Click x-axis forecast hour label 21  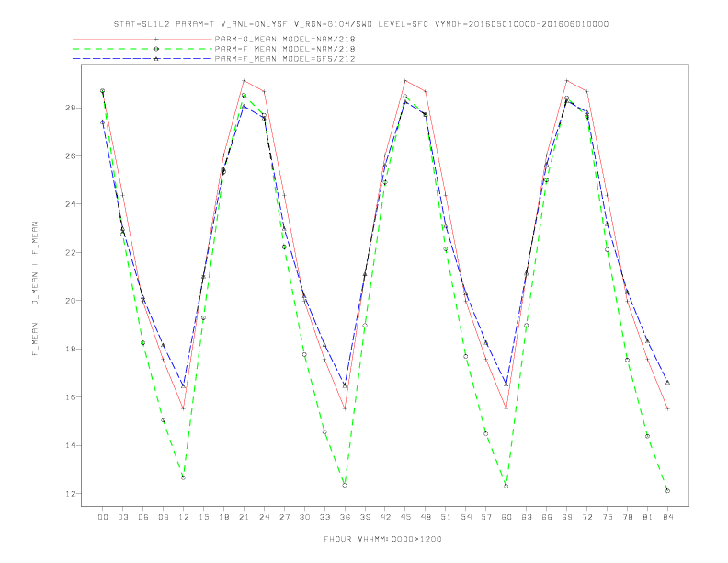point(244,517)
